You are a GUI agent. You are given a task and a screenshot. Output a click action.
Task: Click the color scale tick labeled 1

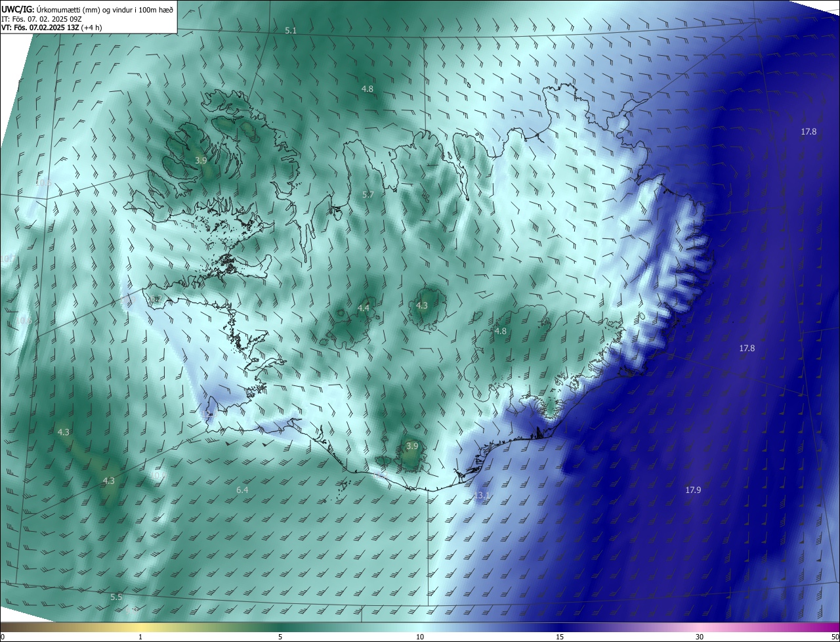[141, 637]
